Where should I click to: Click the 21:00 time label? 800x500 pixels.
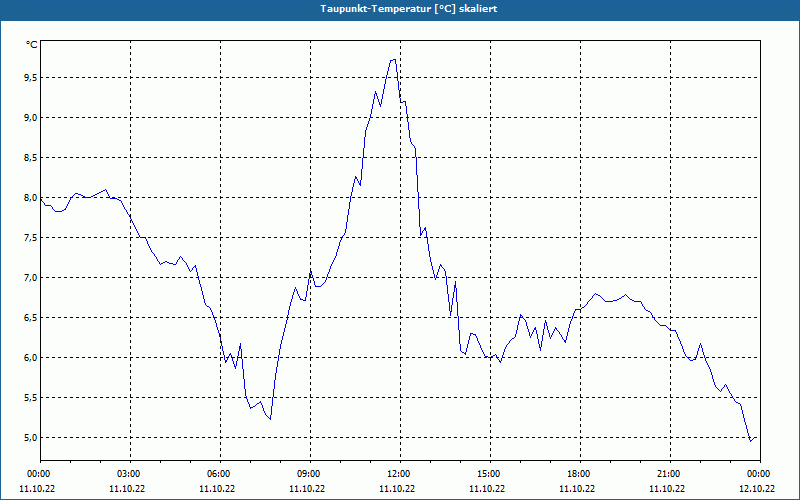pos(670,474)
